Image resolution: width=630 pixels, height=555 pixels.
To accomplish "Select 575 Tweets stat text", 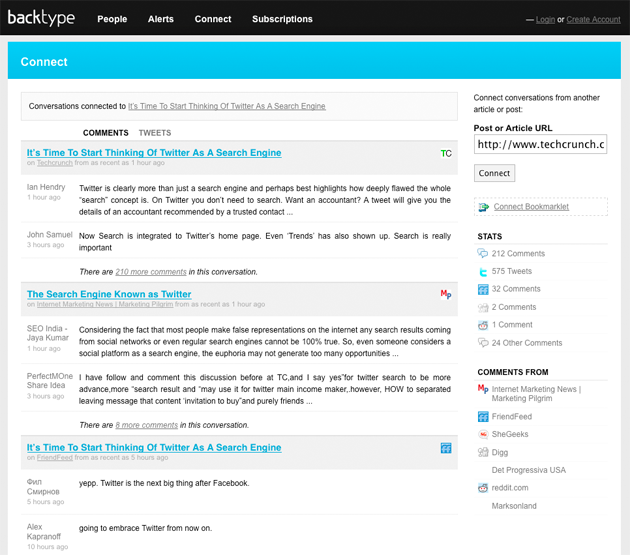I will click(511, 271).
